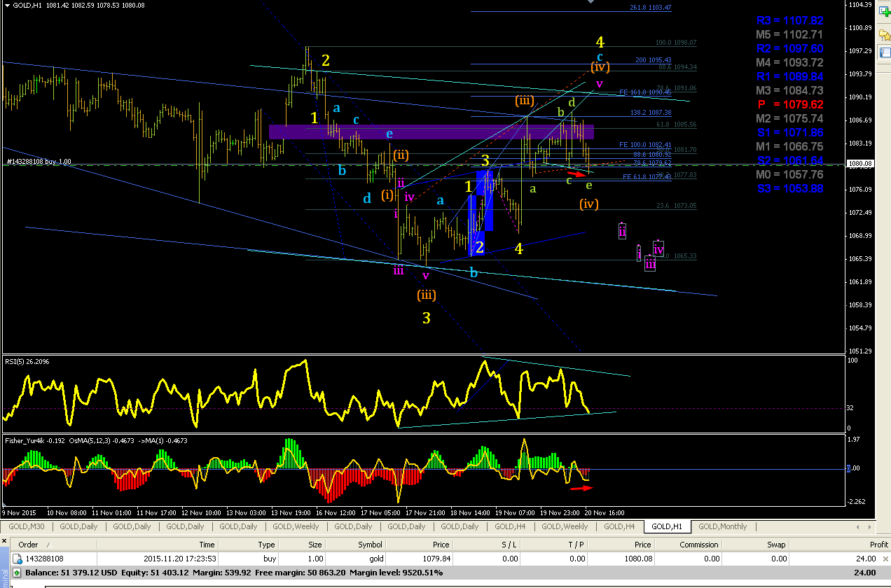Image resolution: width=891 pixels, height=588 pixels.
Task: Open the GOLD,Monthly chart tab
Action: [723, 526]
